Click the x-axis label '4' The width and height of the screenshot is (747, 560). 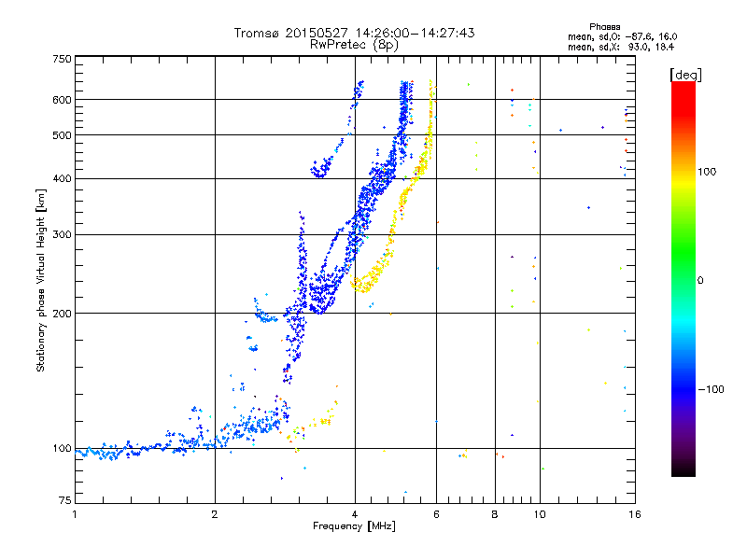(x=355, y=514)
